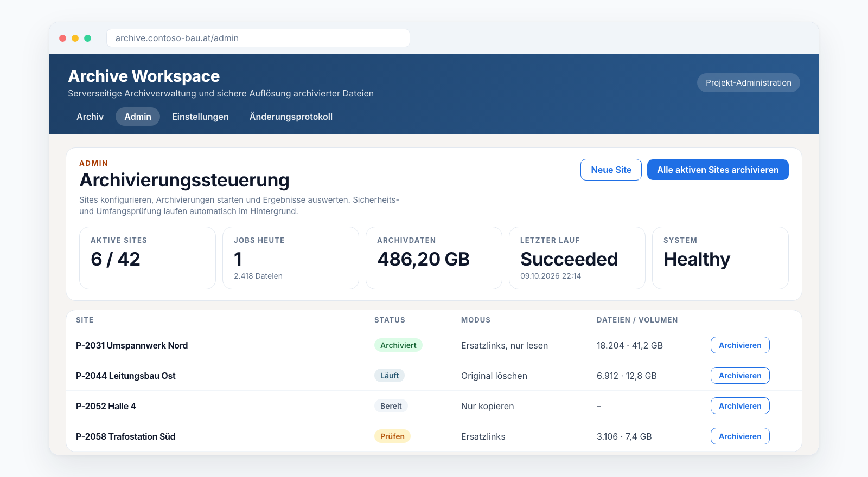Click the Archive Workspace title

144,76
